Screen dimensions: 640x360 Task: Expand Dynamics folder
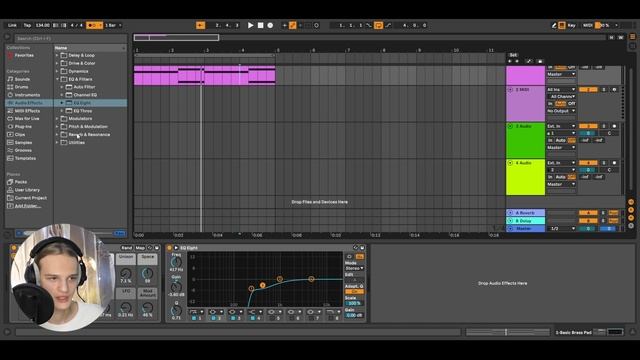pyautogui.click(x=57, y=71)
